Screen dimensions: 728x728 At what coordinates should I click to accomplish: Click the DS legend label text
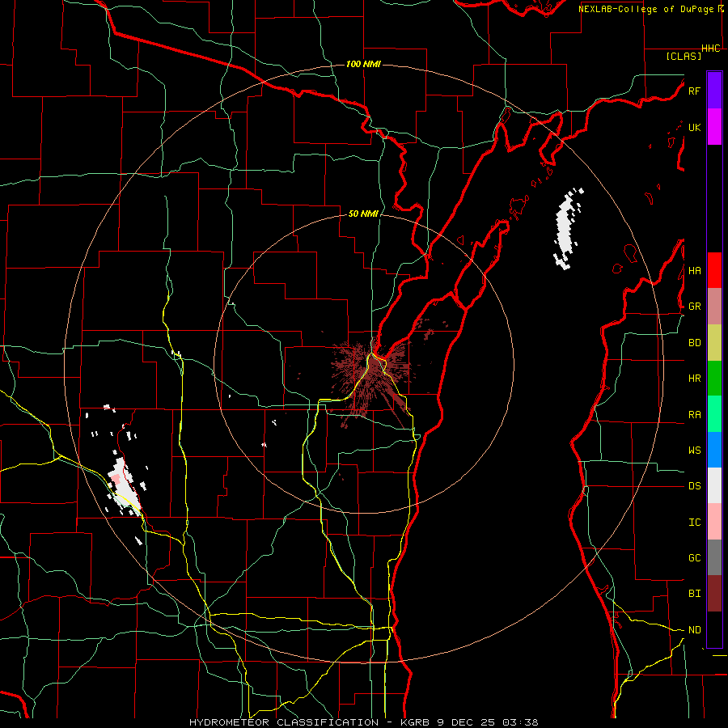pos(694,486)
